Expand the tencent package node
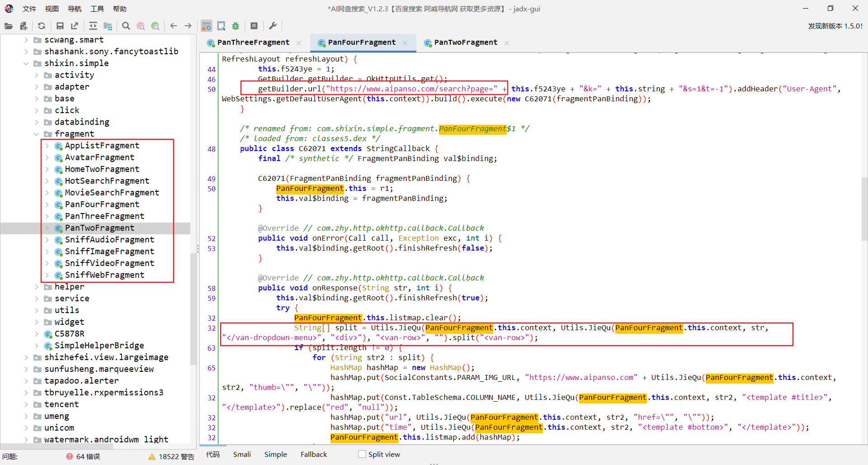 (x=26, y=404)
